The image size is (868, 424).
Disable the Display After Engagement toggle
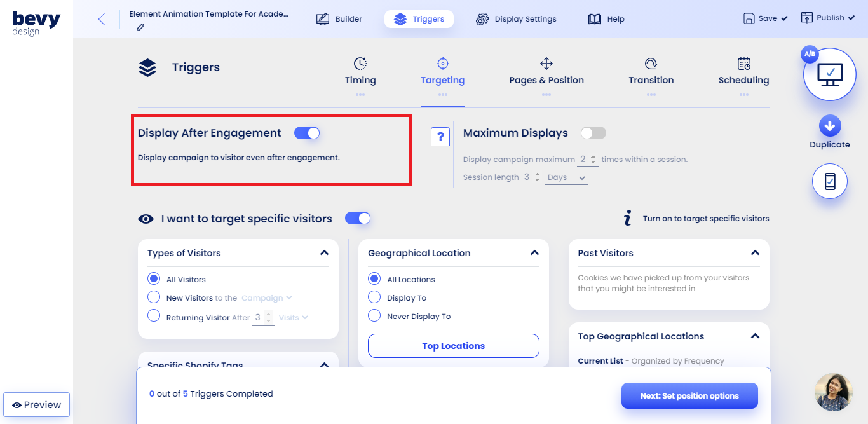[x=307, y=133]
